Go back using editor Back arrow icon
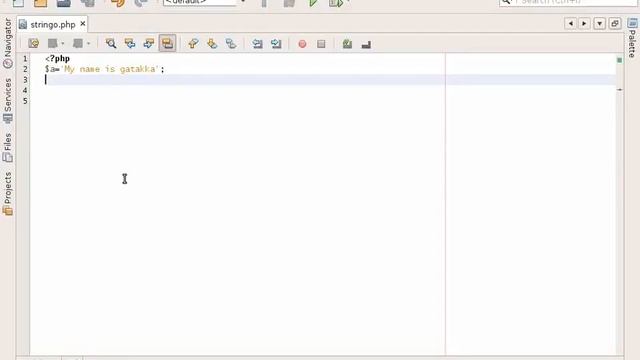640x360 pixels. (53, 44)
